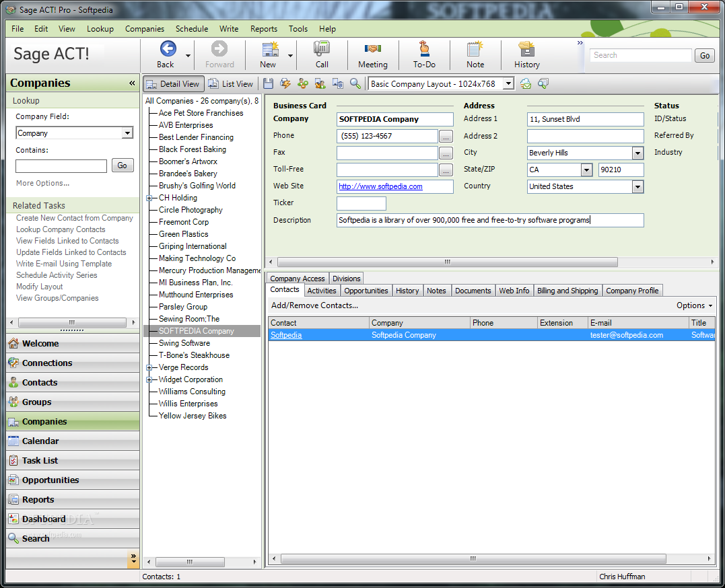The image size is (725, 588).
Task: Open the Divisions tab
Action: pyautogui.click(x=346, y=279)
